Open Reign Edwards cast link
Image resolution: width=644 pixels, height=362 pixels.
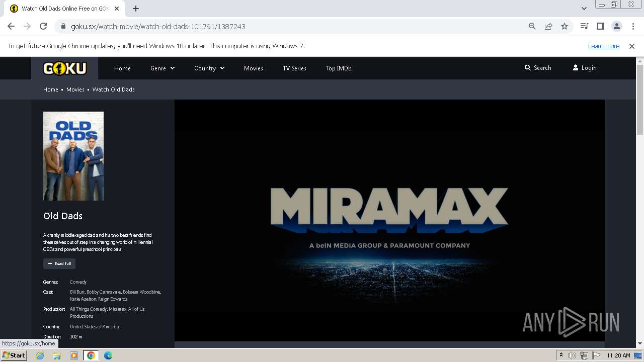tap(113, 299)
